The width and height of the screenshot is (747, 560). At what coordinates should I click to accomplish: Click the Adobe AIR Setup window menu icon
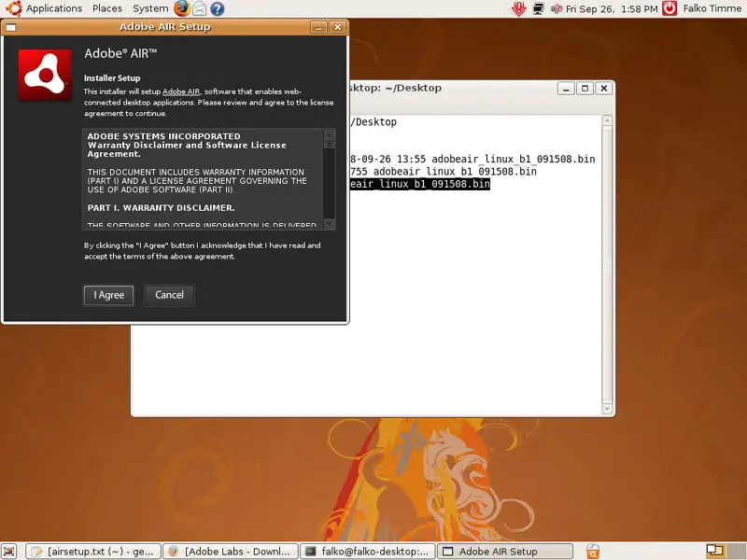[11, 27]
